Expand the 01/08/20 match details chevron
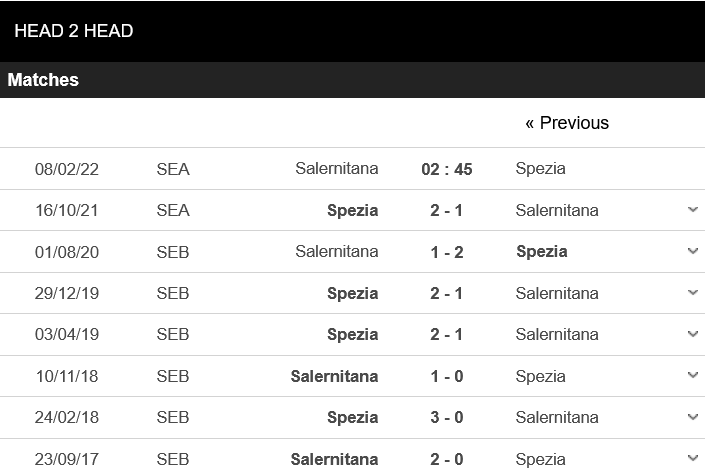Image resolution: width=705 pixels, height=473 pixels. click(x=693, y=251)
